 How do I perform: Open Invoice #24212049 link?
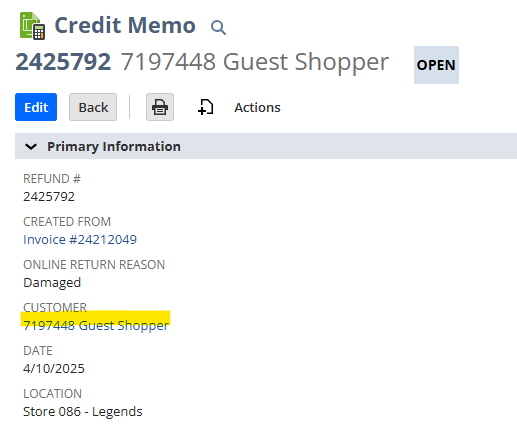coord(80,239)
